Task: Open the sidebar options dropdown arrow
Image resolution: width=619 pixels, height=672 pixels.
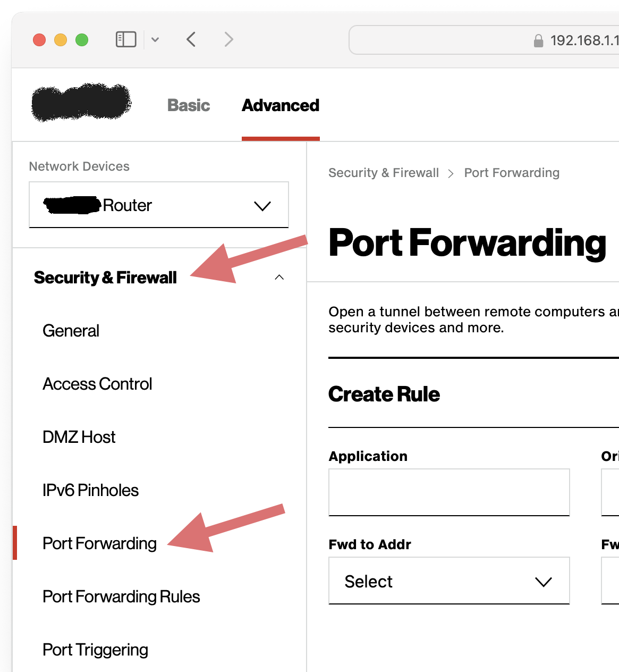Action: click(x=155, y=39)
